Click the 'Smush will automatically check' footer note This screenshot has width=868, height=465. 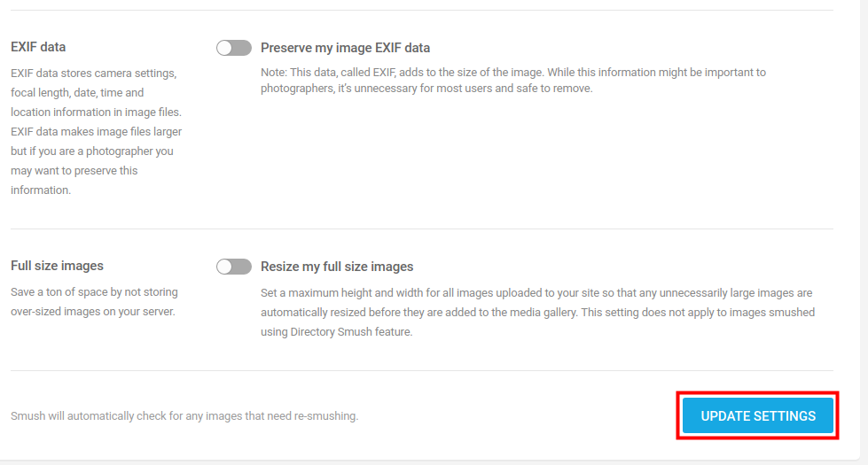pos(184,416)
